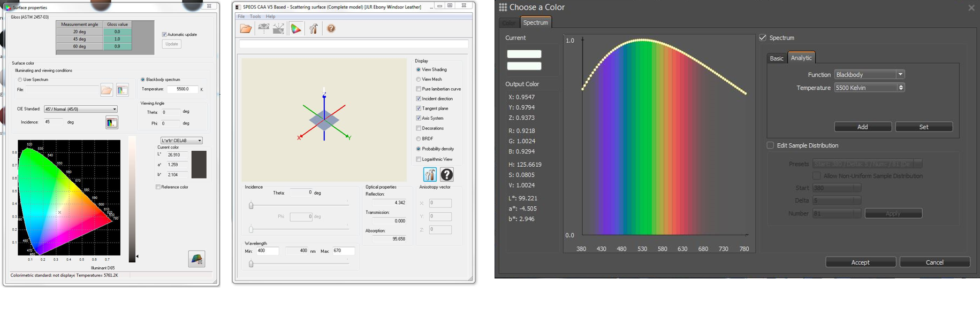Select the User Spectrum radio button
The image size is (980, 310).
pyautogui.click(x=20, y=80)
